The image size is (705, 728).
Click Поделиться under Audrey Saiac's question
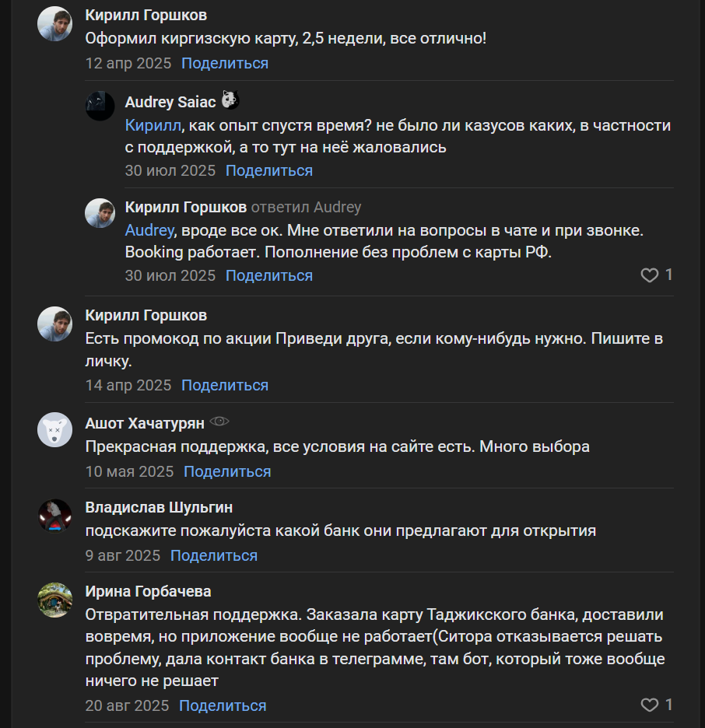click(269, 170)
